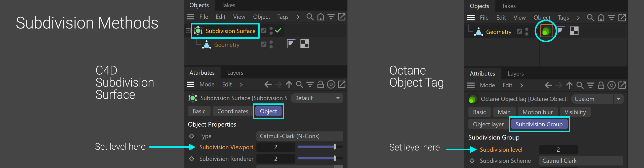Toggle visibility dots for left Geometry object
The width and height of the screenshot is (644, 168).
pos(271,45)
